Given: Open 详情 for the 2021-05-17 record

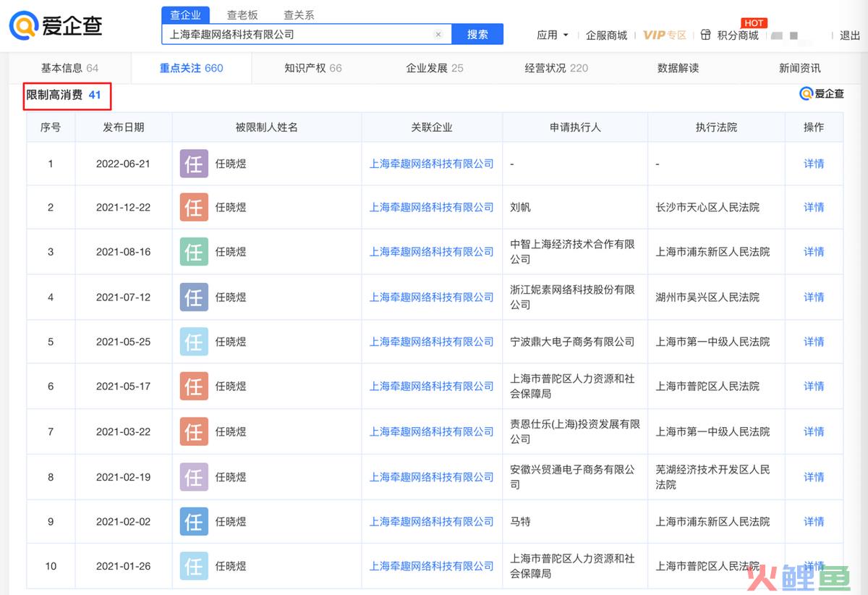Looking at the screenshot, I should coord(814,386).
